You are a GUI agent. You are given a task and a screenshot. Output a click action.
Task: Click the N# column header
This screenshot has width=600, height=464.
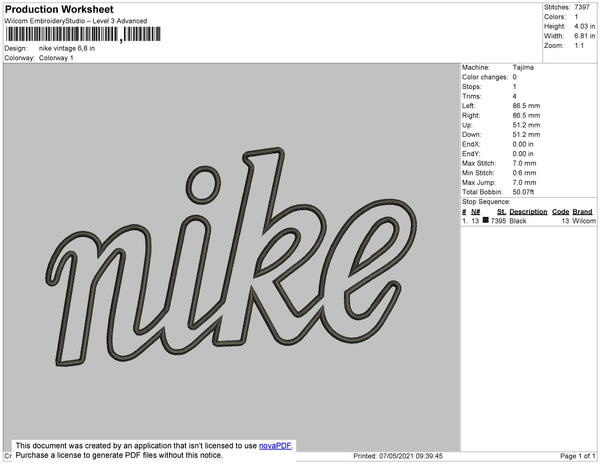tap(476, 212)
